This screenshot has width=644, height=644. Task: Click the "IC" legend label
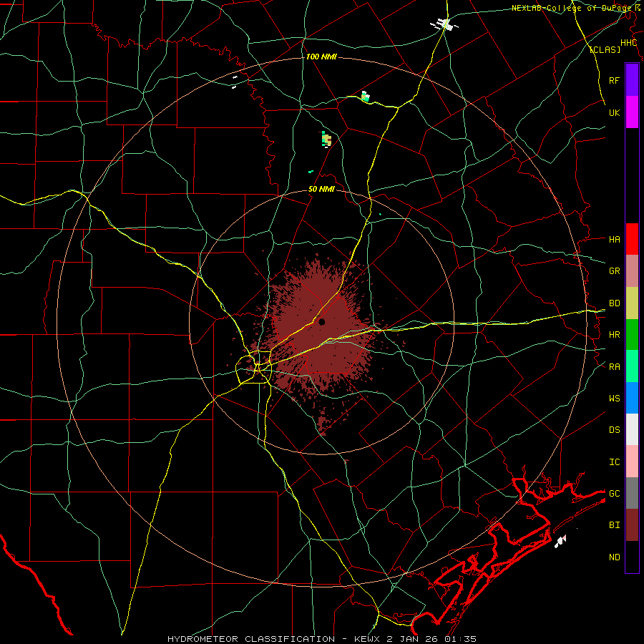tap(614, 462)
